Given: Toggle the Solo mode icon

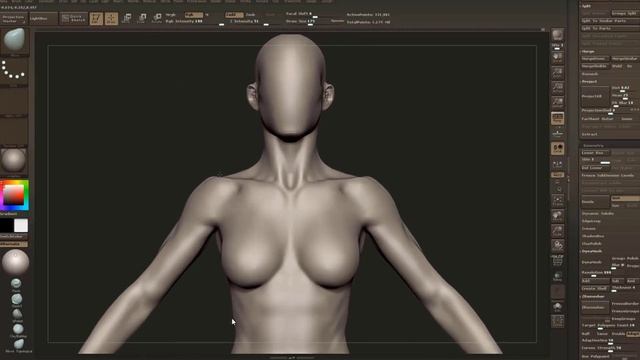Looking at the screenshot, I should (558, 307).
